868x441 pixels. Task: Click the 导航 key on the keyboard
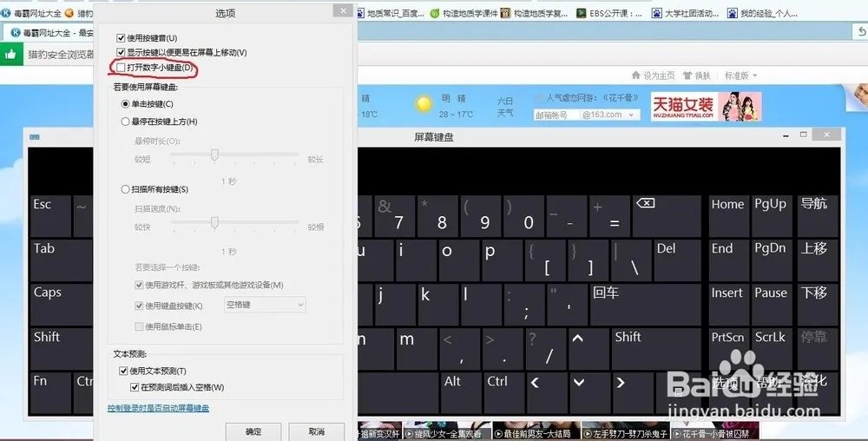(x=817, y=216)
